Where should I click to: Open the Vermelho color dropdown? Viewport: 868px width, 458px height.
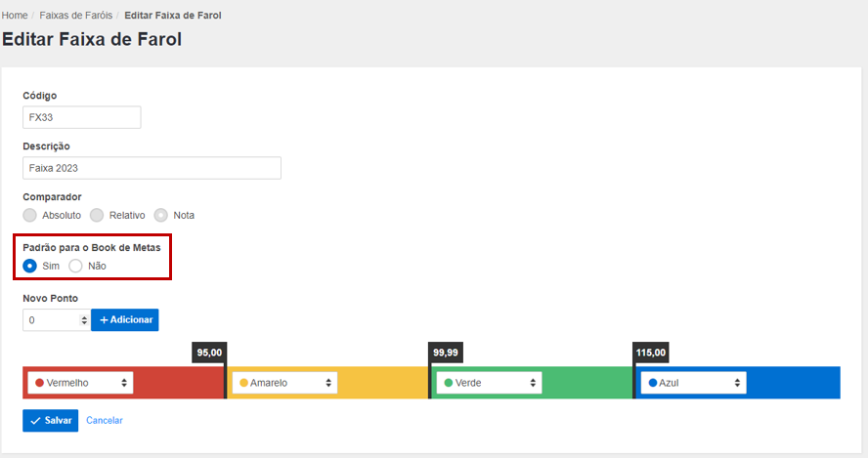[81, 383]
